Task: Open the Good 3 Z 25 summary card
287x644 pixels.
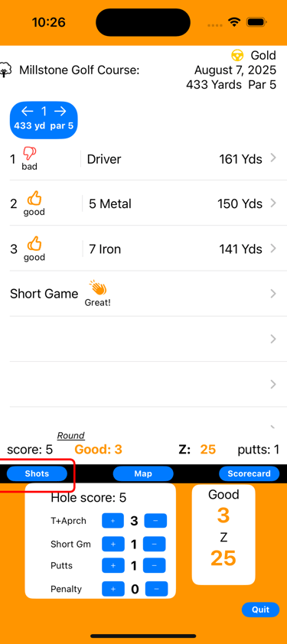Action: click(223, 535)
